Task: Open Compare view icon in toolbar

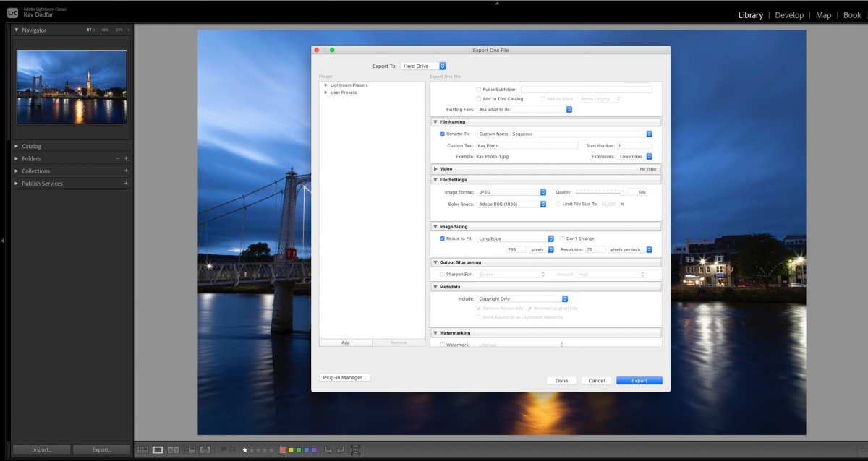Action: (x=174, y=449)
